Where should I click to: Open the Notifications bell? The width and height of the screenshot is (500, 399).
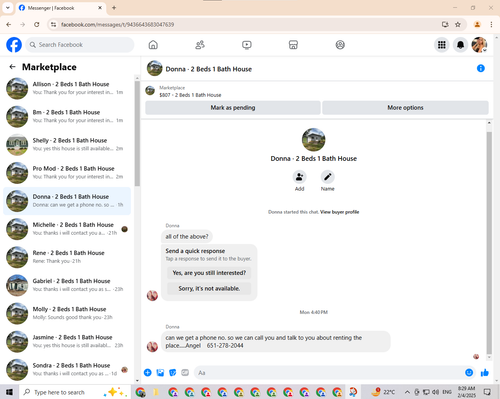pos(460,45)
